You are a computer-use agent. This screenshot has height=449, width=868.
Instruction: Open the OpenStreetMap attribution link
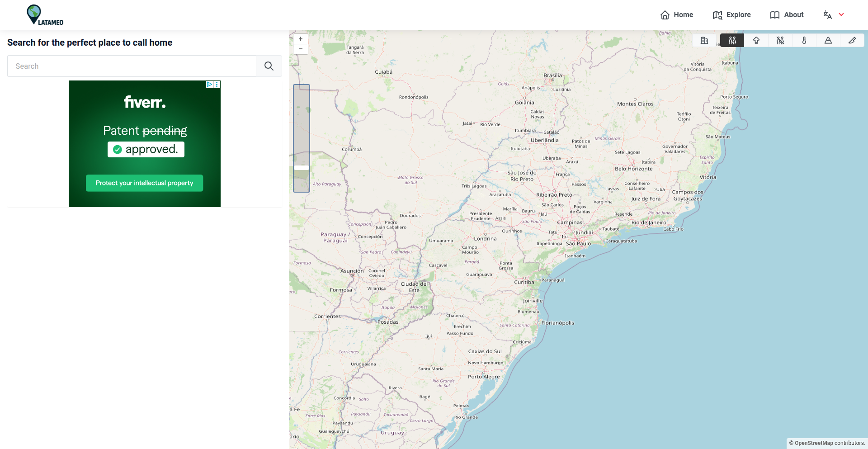coord(814,443)
